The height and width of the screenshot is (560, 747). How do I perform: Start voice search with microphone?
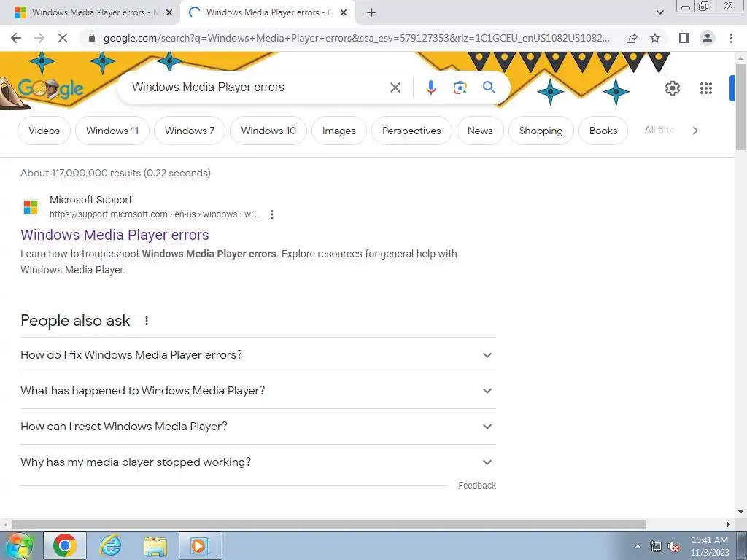430,87
